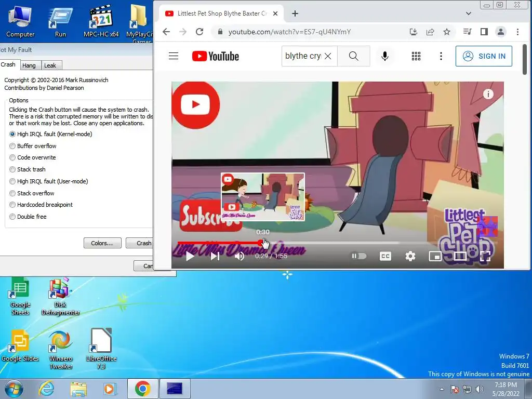532x399 pixels.
Task: Enable miniplayer mode
Action: click(435, 256)
